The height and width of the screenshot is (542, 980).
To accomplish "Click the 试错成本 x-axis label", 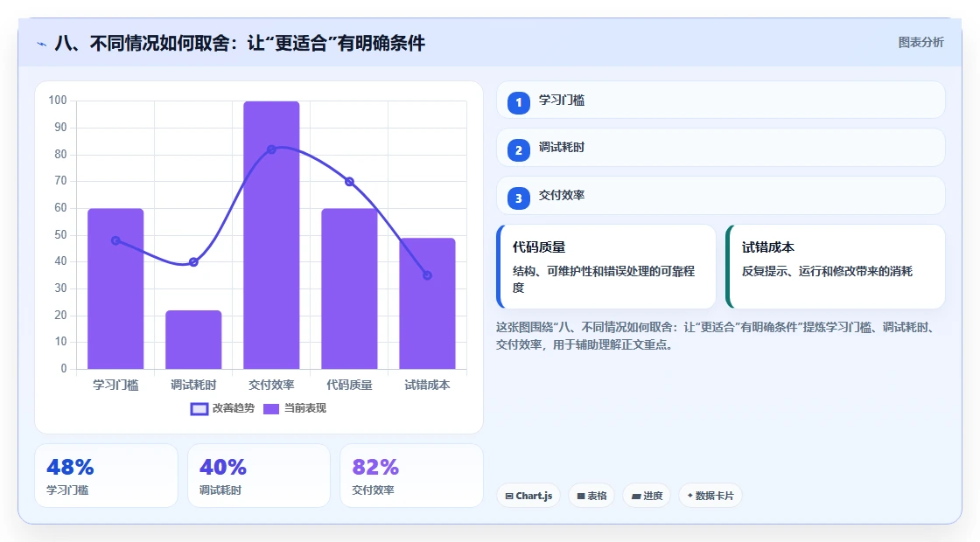I will coord(428,386).
